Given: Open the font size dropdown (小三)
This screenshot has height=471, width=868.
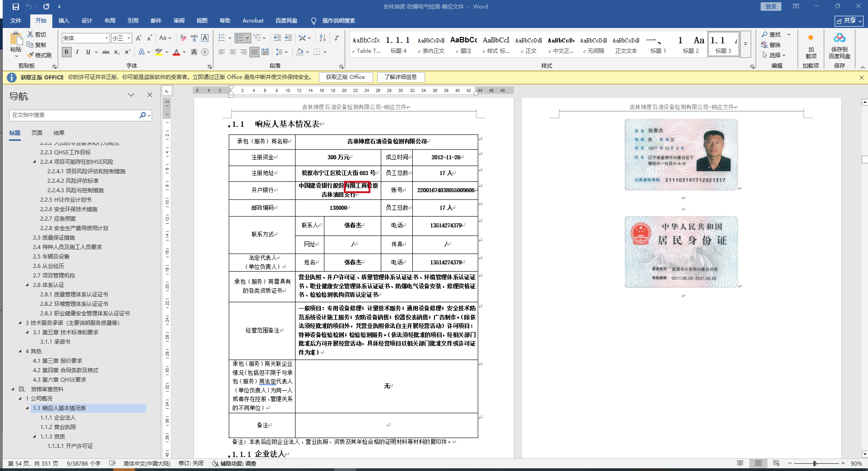Looking at the screenshot, I should pos(129,38).
